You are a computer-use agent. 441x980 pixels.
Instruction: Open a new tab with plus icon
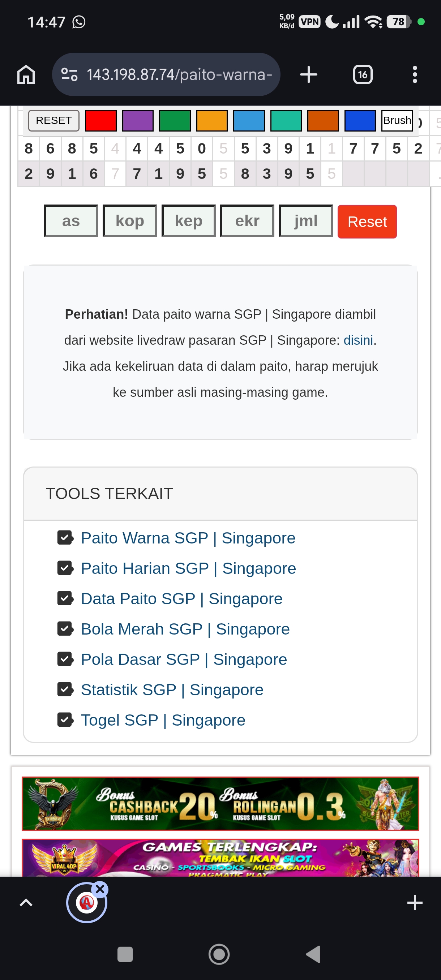[x=308, y=74]
